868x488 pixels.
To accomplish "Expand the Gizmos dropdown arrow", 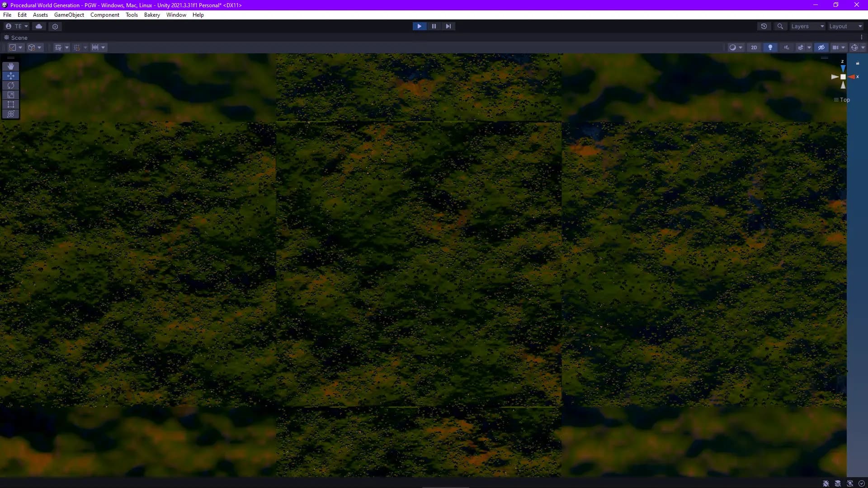I will click(x=863, y=47).
